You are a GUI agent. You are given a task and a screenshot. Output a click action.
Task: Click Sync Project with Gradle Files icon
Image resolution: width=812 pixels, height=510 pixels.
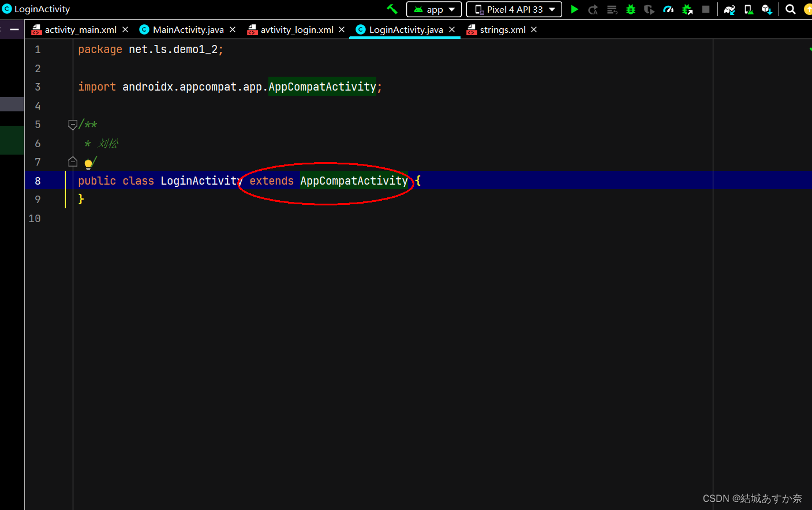click(729, 9)
